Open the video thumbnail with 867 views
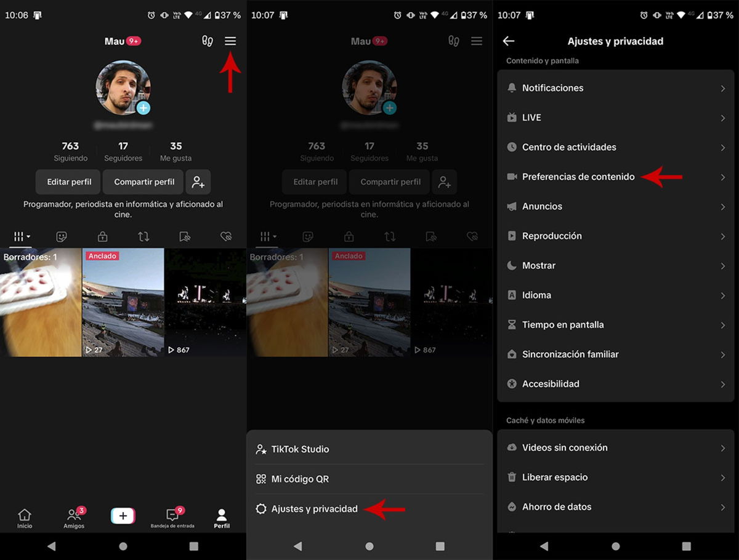The image size is (739, 560). pyautogui.click(x=206, y=302)
